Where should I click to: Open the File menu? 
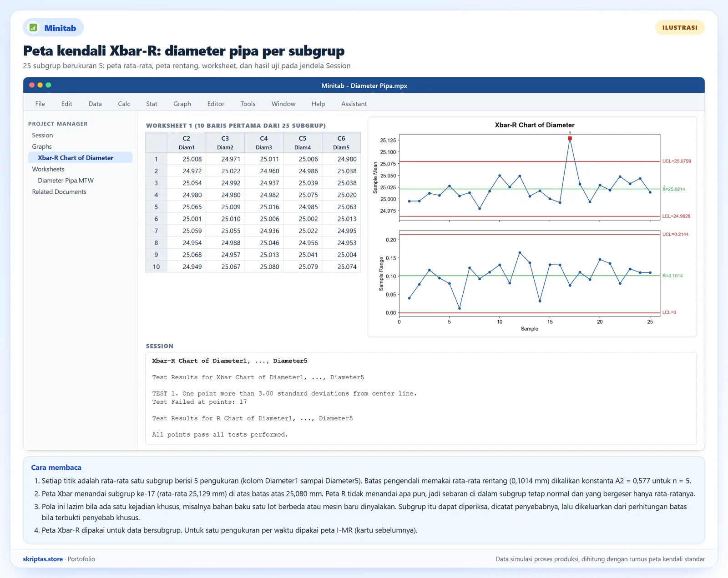click(40, 104)
